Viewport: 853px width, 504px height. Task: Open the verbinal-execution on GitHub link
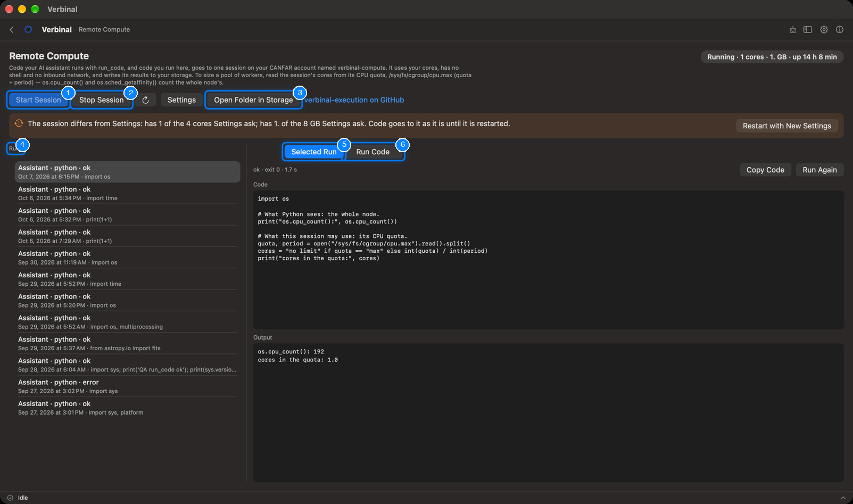pos(354,100)
